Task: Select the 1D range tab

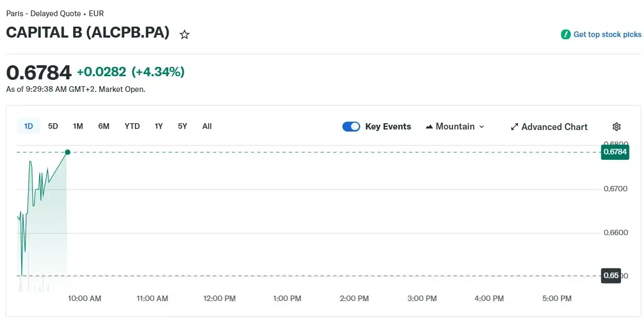Action: tap(28, 126)
